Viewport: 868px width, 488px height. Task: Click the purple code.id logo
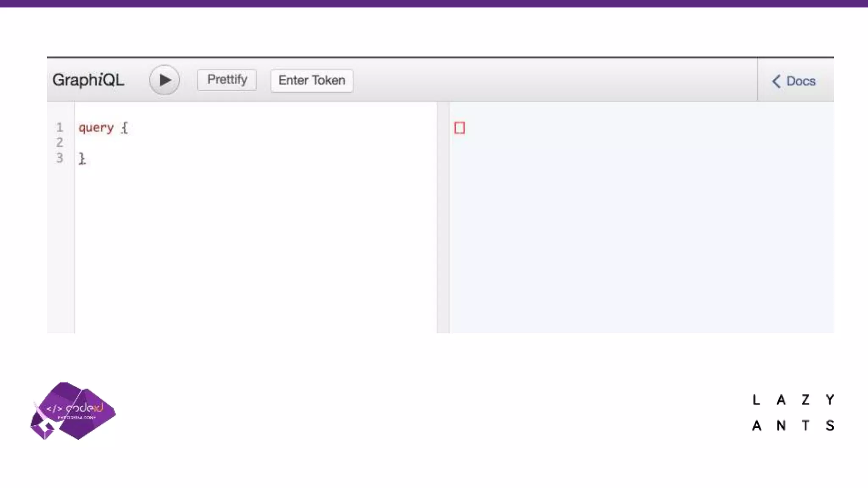(73, 411)
